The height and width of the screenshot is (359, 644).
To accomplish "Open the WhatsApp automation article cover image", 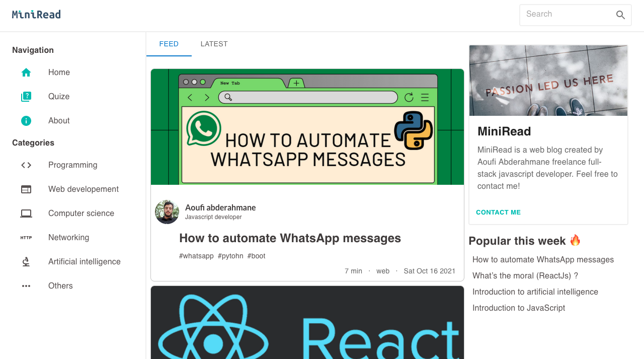I will point(307,127).
